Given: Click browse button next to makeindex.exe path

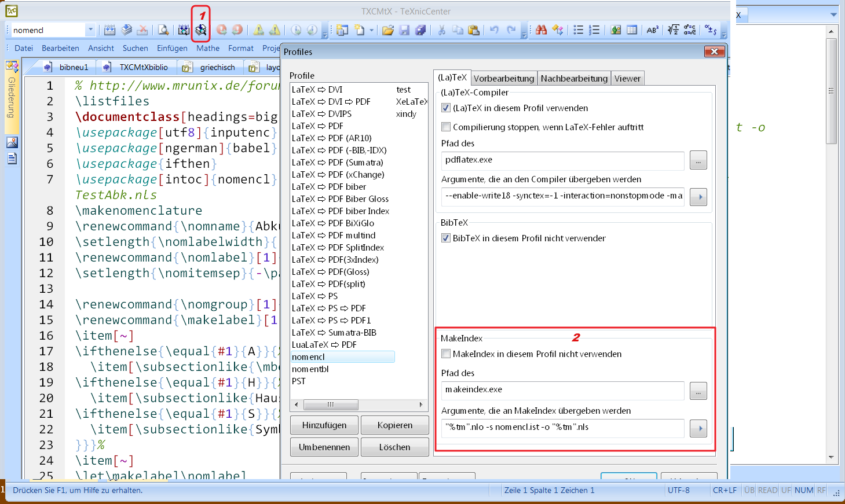Looking at the screenshot, I should pos(698,391).
